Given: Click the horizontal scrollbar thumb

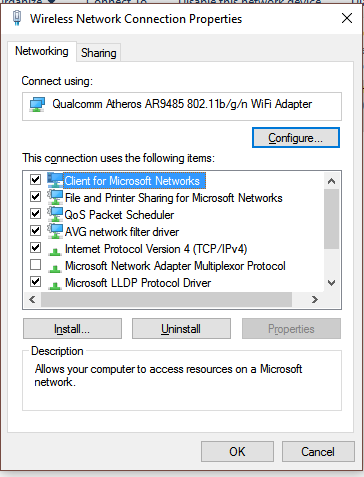Looking at the screenshot, I should point(166,299).
